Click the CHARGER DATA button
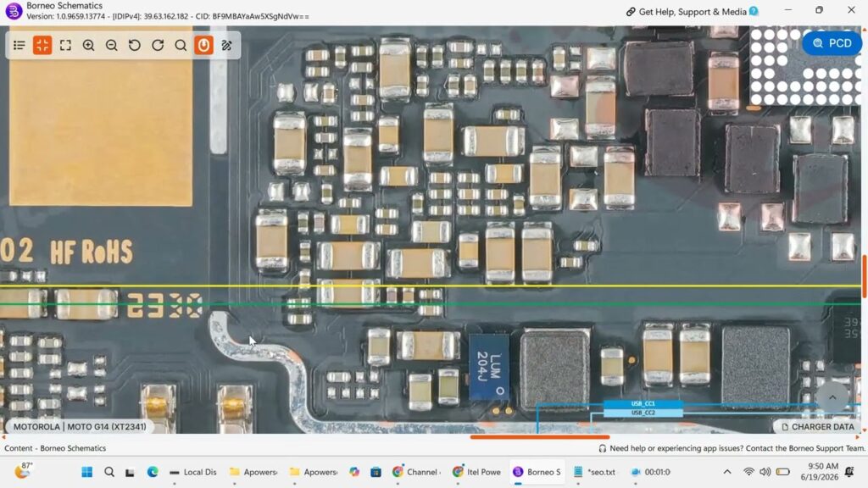Screen dimensions: 868x488 (817, 427)
